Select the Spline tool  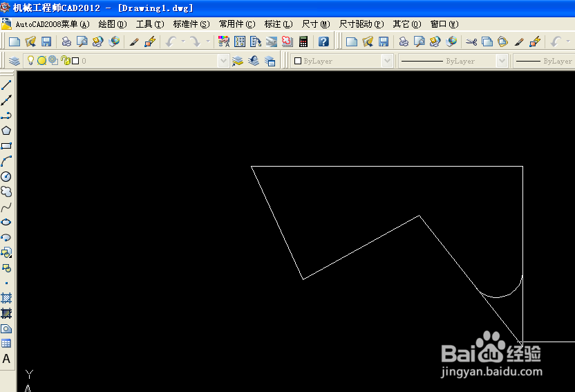[6, 207]
